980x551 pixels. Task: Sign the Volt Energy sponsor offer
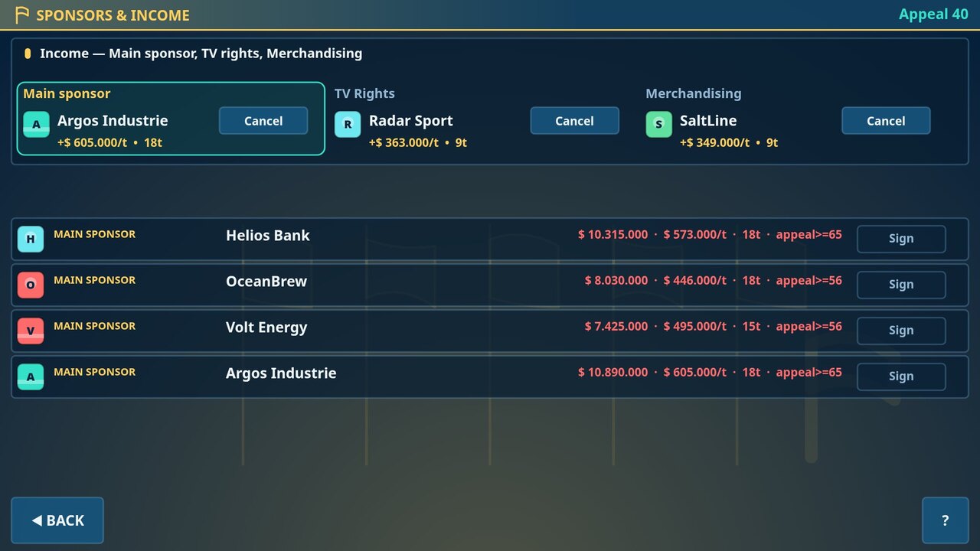tap(901, 331)
